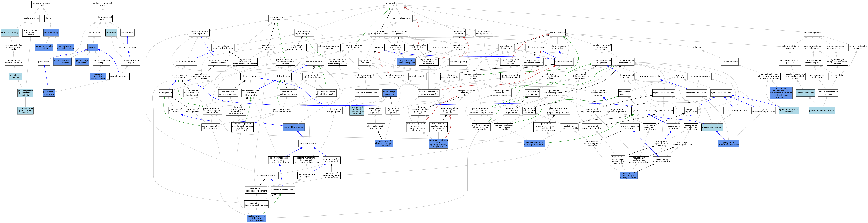
Task: Select the 'dendrite development' node
Action: pos(267,176)
